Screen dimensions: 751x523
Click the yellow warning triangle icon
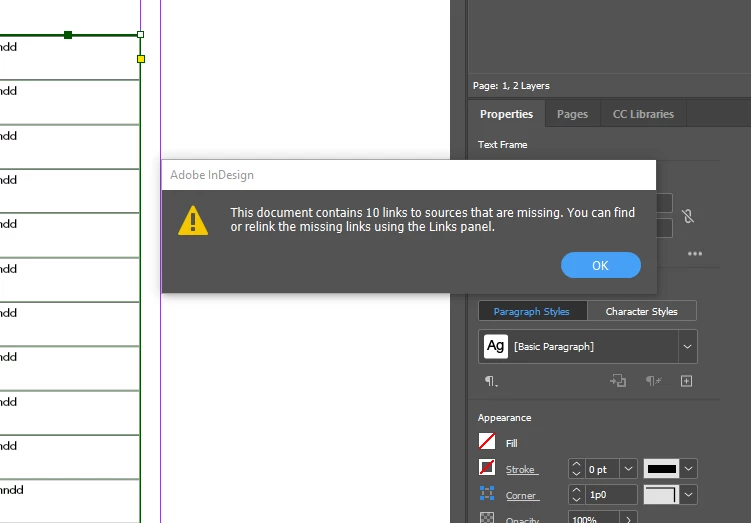point(193,221)
